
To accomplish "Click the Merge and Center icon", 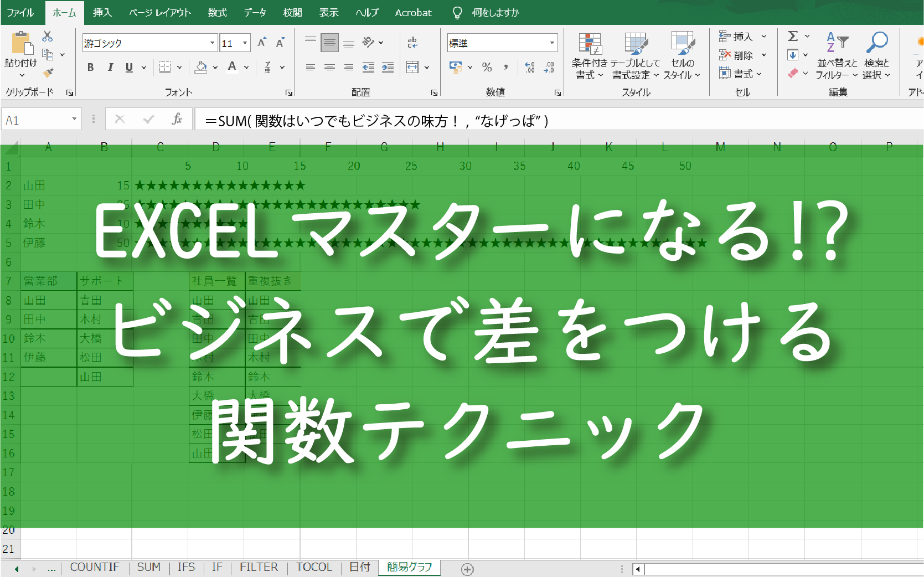I will [x=412, y=68].
